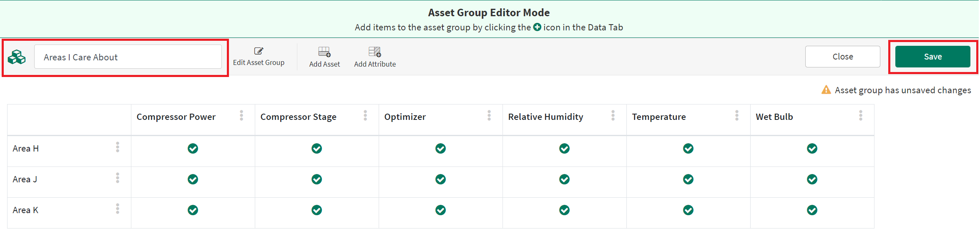Click Area H Compressor Power checkmark
980x251 pixels.
click(x=193, y=149)
